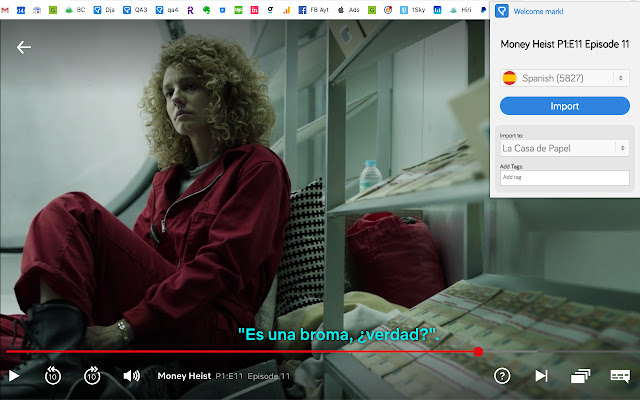Image resolution: width=640 pixels, height=400 pixels.
Task: Open the help question mark icon
Action: tap(502, 376)
